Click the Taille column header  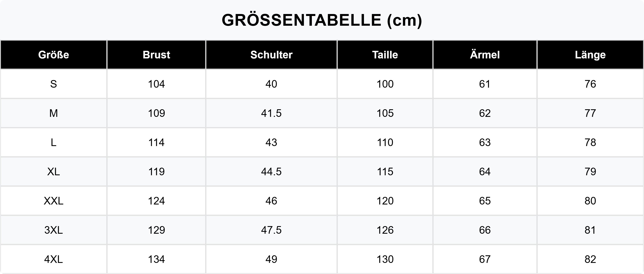click(x=385, y=55)
